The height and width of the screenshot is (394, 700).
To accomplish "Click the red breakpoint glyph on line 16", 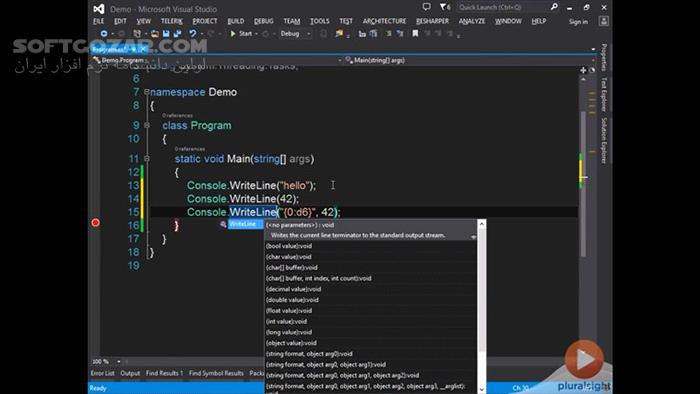I will click(96, 223).
